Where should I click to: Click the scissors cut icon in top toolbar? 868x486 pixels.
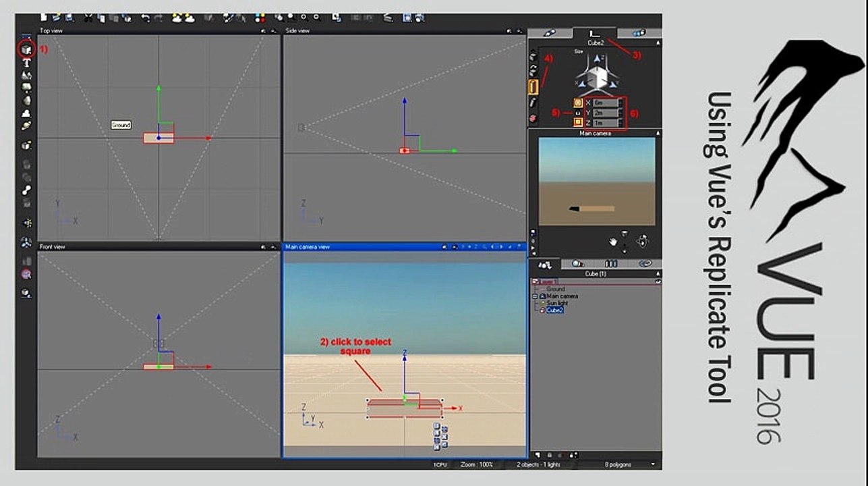(x=88, y=18)
